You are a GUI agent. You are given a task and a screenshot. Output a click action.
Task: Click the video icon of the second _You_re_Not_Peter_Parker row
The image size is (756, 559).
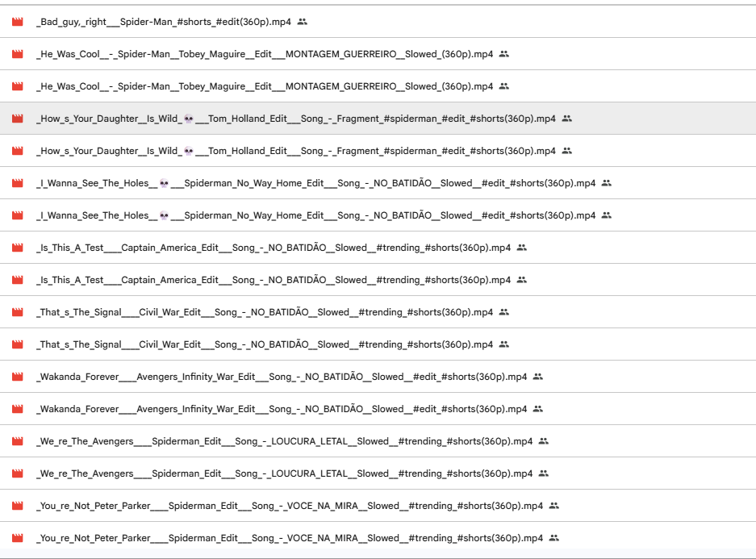click(x=18, y=538)
